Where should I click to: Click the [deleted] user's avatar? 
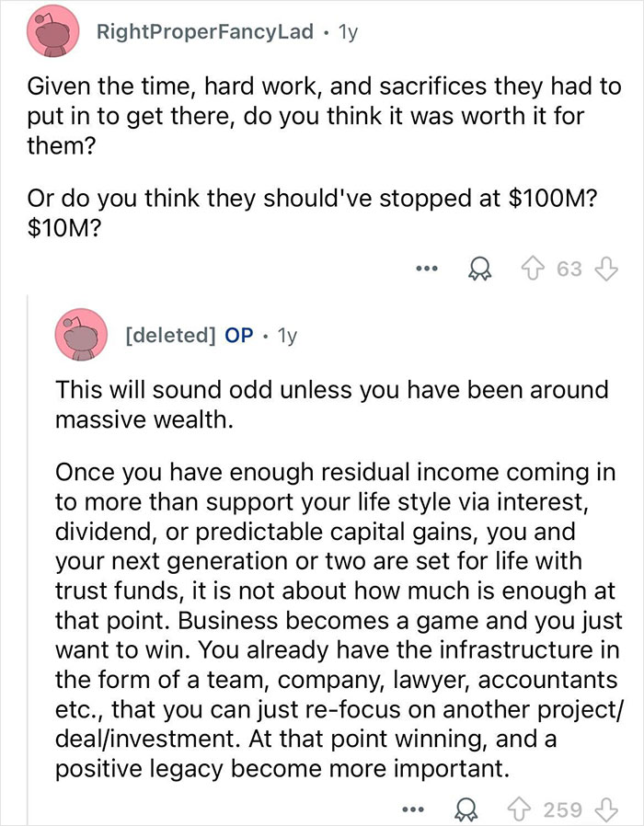81,333
